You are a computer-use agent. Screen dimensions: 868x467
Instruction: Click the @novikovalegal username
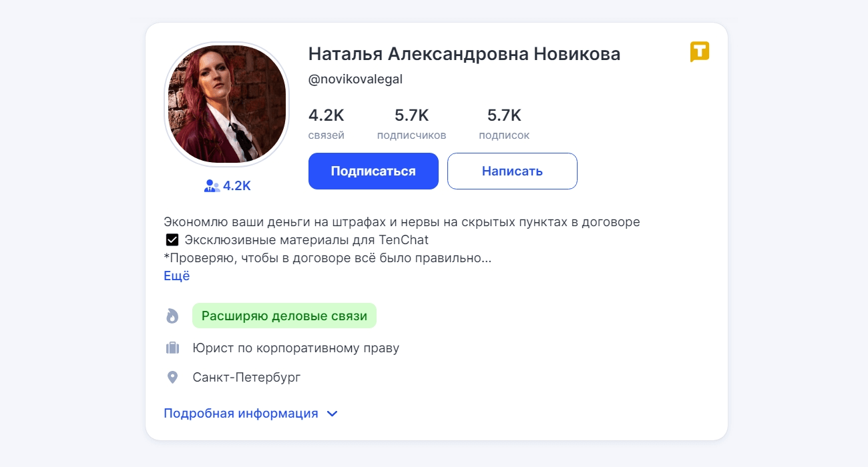coord(355,79)
